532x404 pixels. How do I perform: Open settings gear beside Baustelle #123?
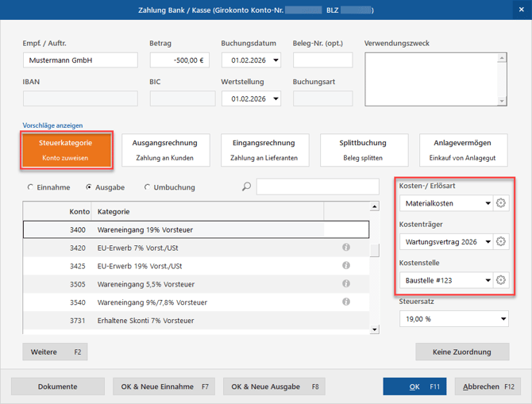point(500,279)
